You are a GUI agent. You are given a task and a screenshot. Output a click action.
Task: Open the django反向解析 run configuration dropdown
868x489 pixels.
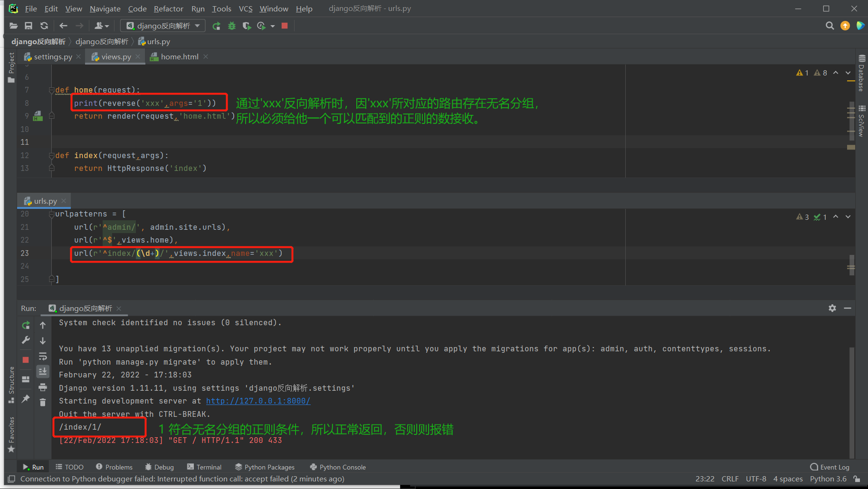[x=163, y=26]
